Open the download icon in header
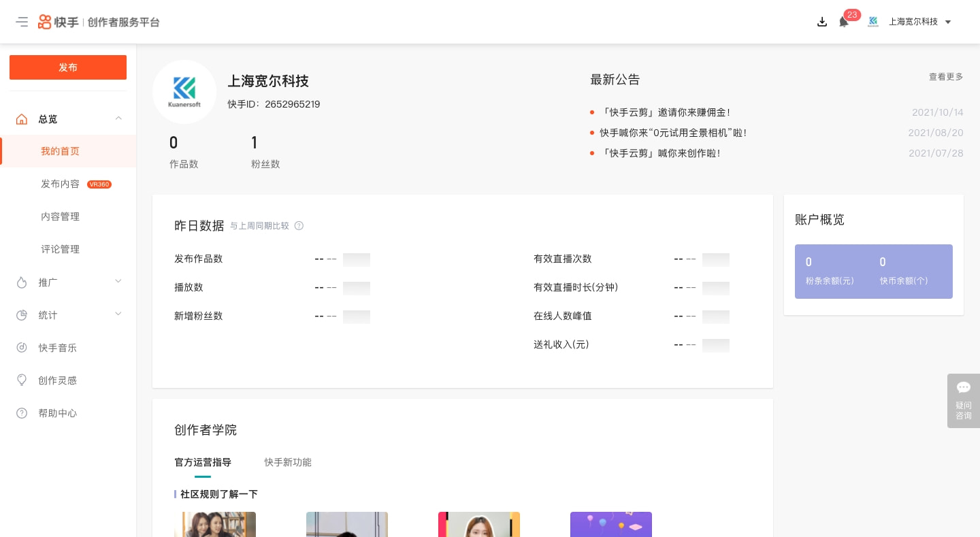 pyautogui.click(x=822, y=22)
